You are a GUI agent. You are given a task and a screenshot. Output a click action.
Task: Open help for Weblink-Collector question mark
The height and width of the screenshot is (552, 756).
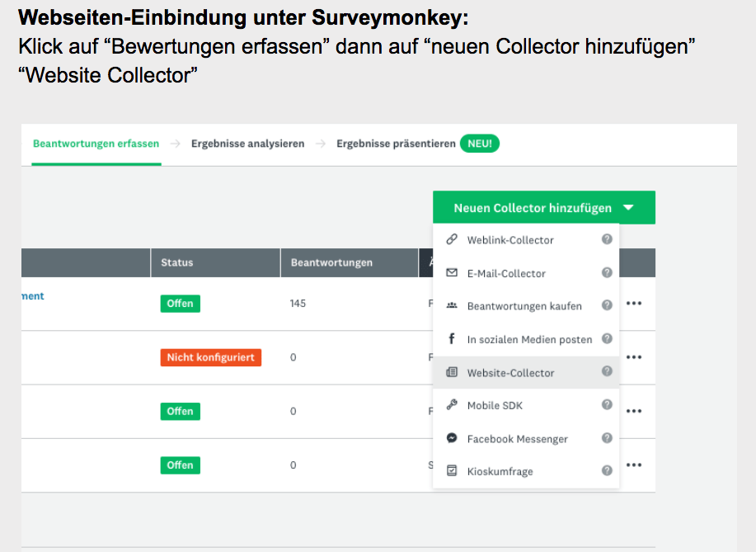(x=607, y=240)
